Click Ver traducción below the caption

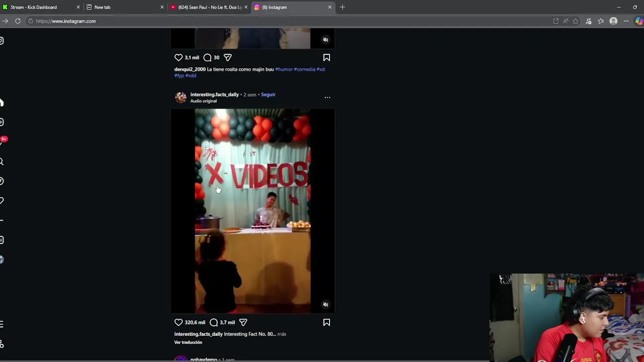(x=188, y=342)
